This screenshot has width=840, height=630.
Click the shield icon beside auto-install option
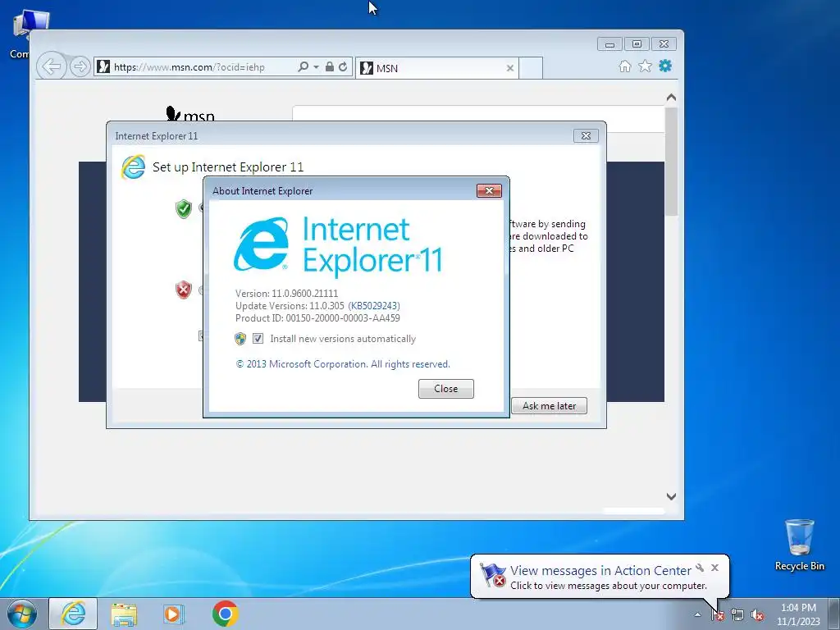[240, 339]
